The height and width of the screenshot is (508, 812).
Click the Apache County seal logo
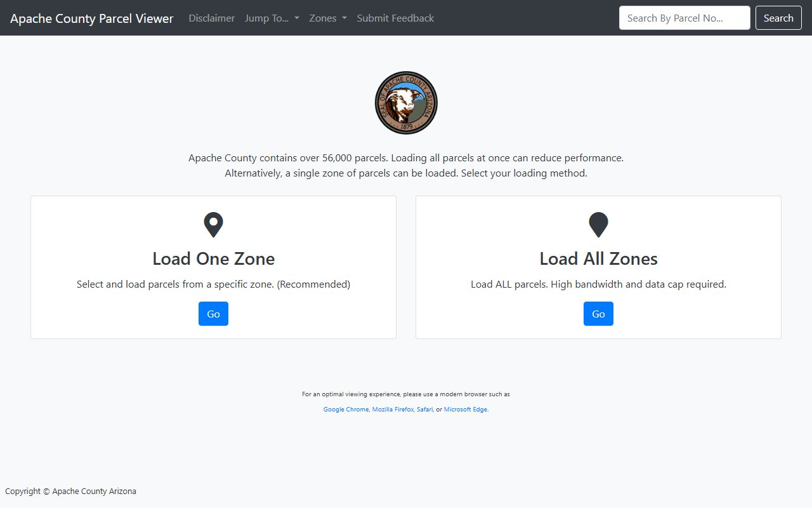[x=406, y=103]
